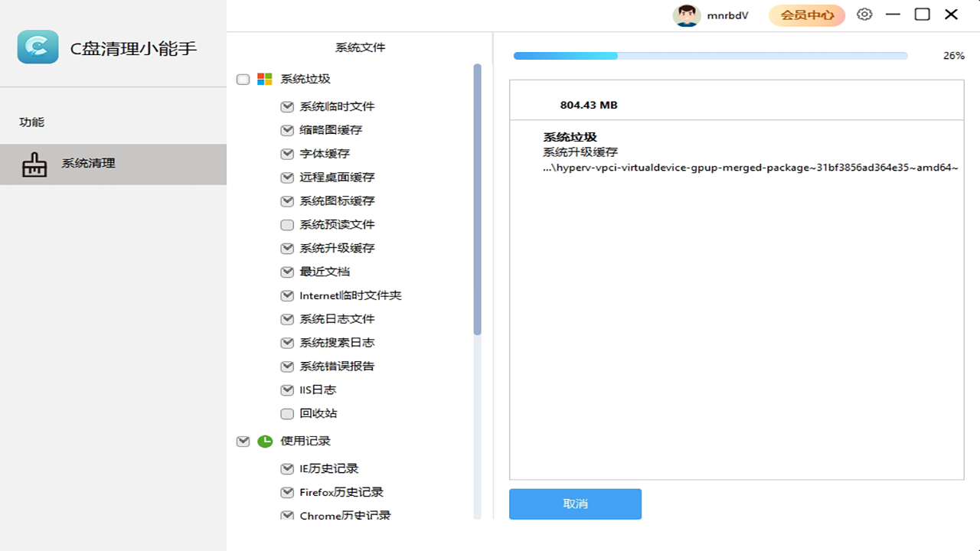Click the mnrbdV user avatar
This screenshot has width=980, height=551.
[687, 15]
